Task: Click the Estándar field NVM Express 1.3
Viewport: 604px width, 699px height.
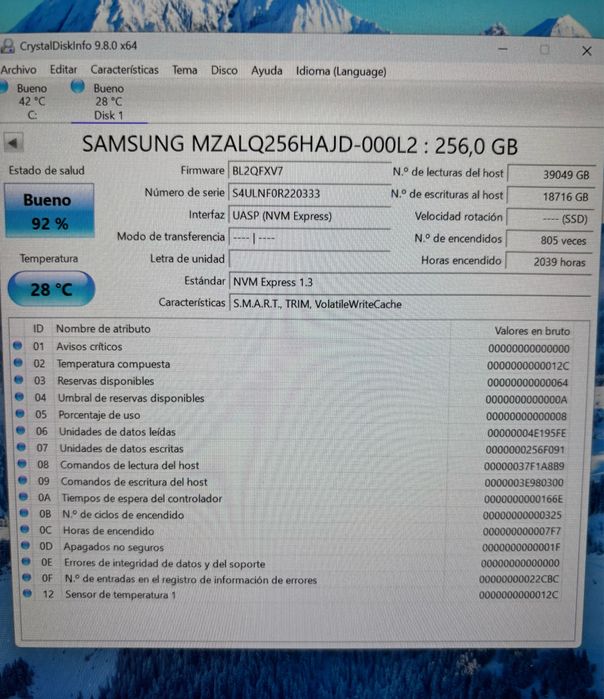Action: 410,282
